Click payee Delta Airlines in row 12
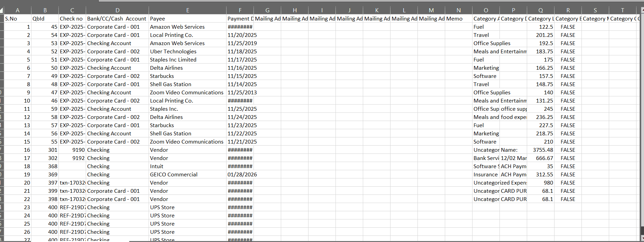The width and height of the screenshot is (644, 242). click(x=188, y=117)
